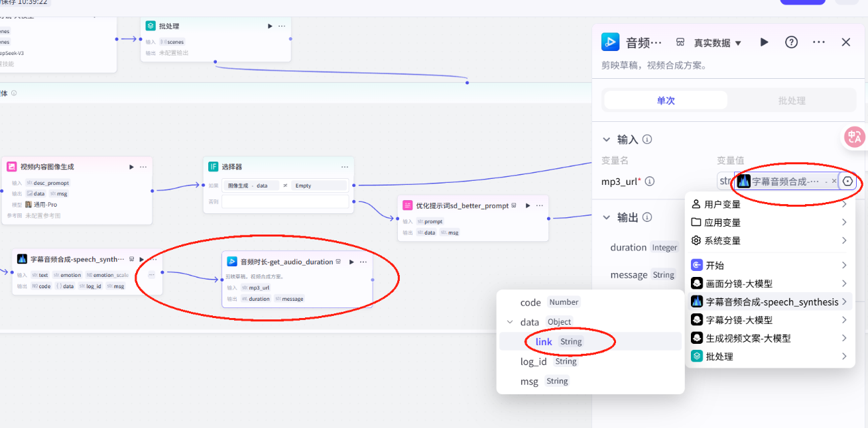This screenshot has width=868, height=428.
Task: Open more options icon in panel header
Action: (x=818, y=42)
